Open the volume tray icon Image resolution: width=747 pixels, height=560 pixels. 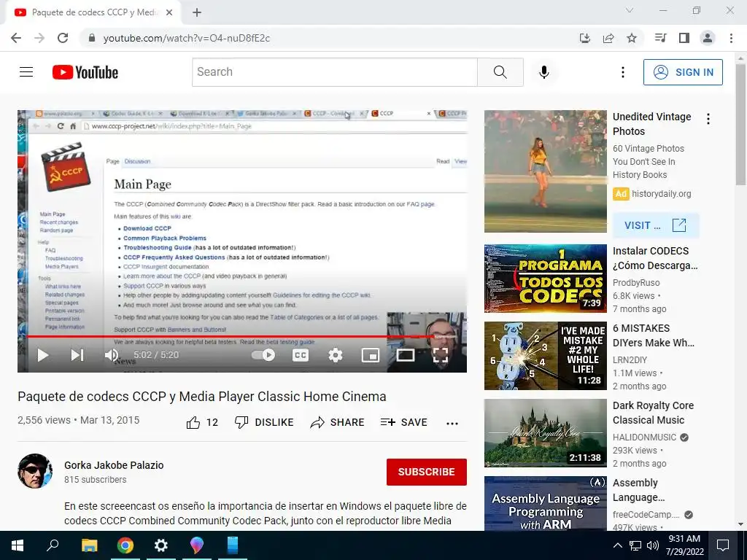point(653,545)
